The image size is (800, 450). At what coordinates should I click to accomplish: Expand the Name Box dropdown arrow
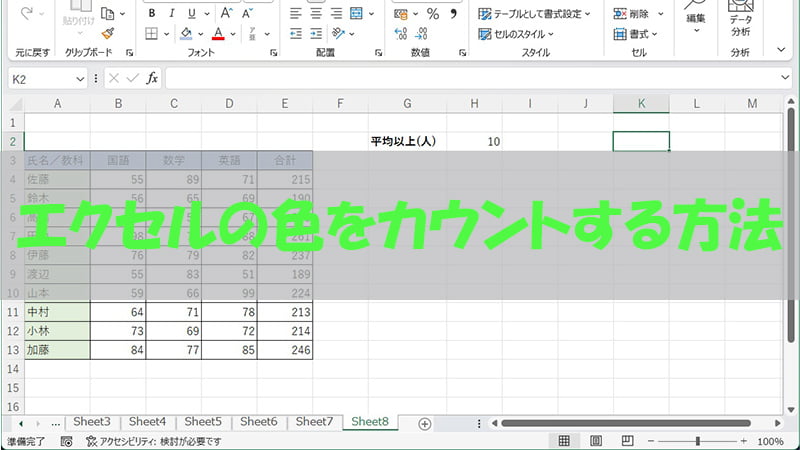[x=81, y=78]
